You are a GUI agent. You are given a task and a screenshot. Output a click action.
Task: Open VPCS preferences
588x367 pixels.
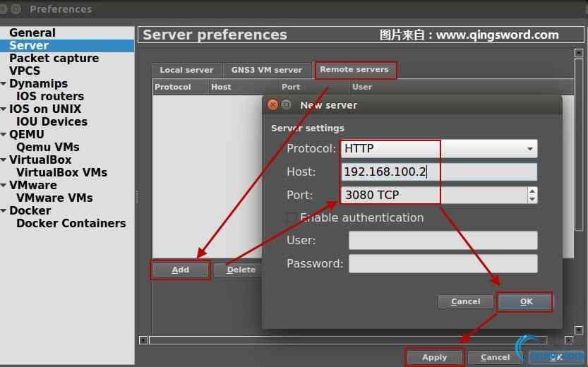(x=25, y=71)
